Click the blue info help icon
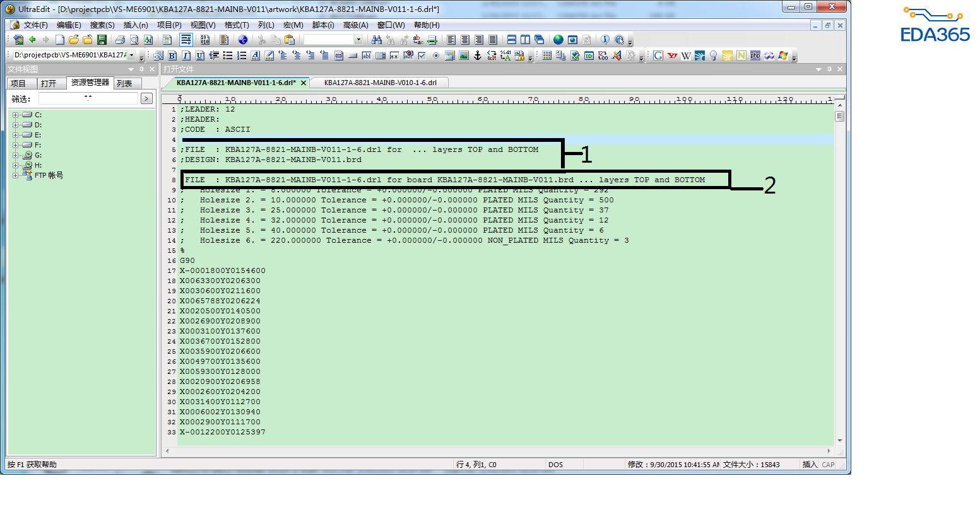Screen dimensions: 980x517 point(605,40)
